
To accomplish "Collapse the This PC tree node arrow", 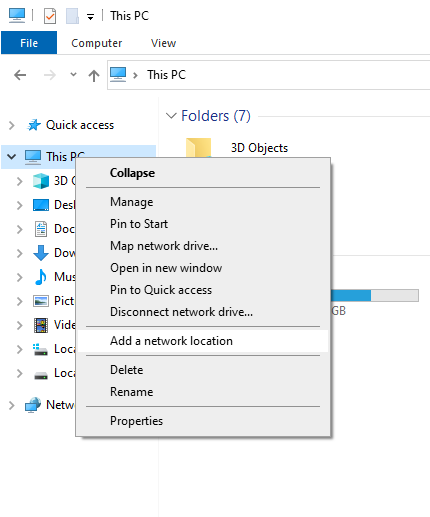I will point(12,156).
